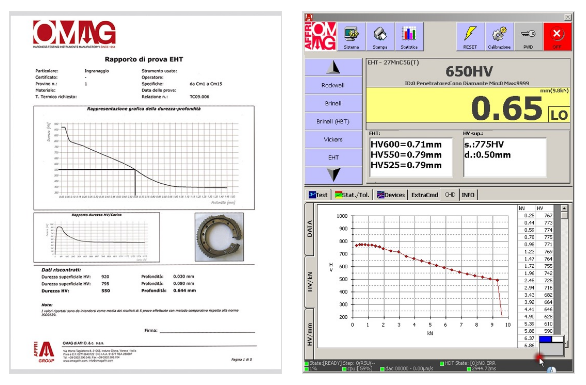Click the up arrow above Rockwell
586x385 pixels.
333,67
